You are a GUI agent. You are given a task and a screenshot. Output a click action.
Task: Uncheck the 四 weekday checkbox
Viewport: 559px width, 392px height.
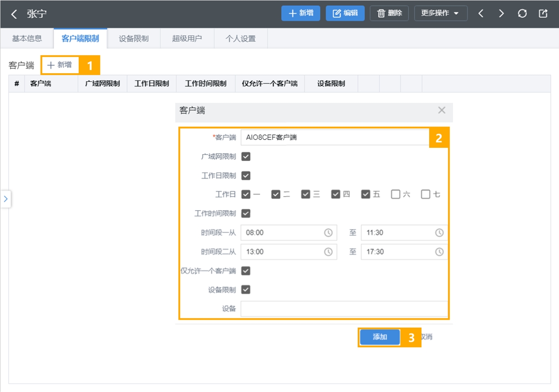point(336,194)
